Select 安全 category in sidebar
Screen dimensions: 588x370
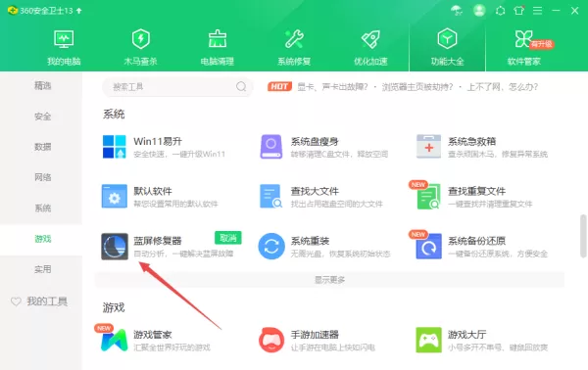42,116
